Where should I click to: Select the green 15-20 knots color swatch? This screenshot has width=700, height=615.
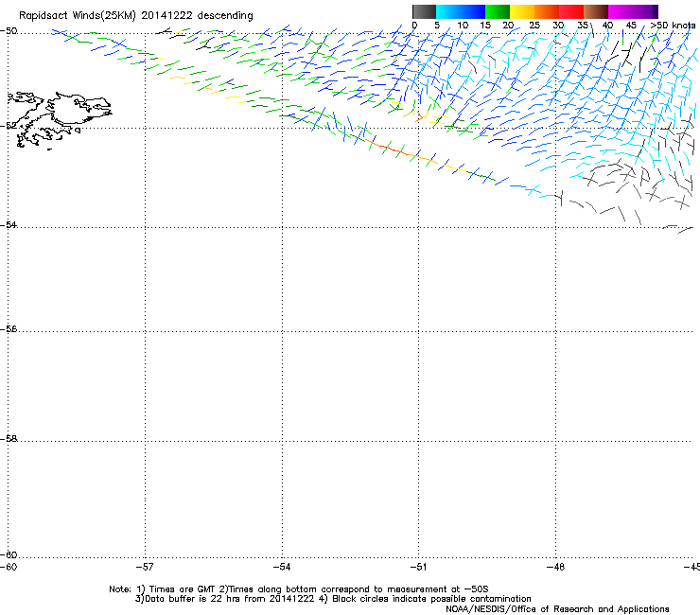pos(498,11)
